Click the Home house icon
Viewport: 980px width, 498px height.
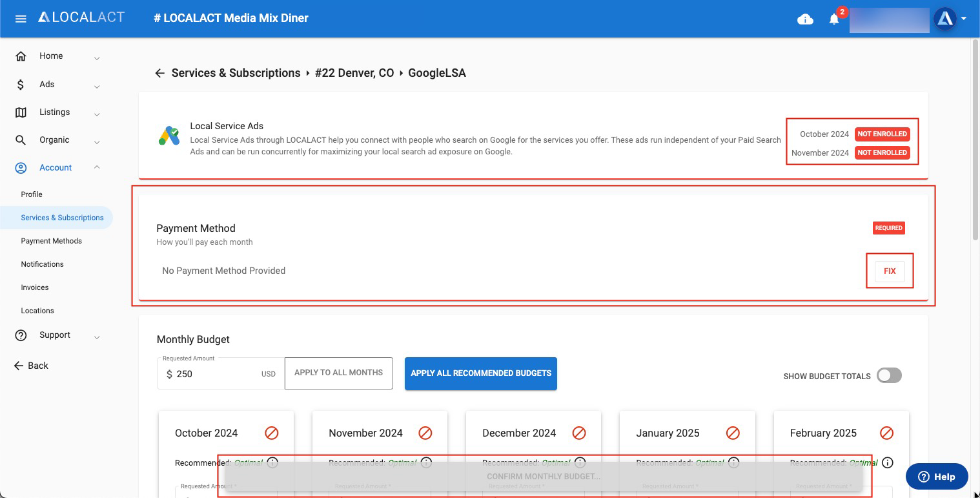21,56
